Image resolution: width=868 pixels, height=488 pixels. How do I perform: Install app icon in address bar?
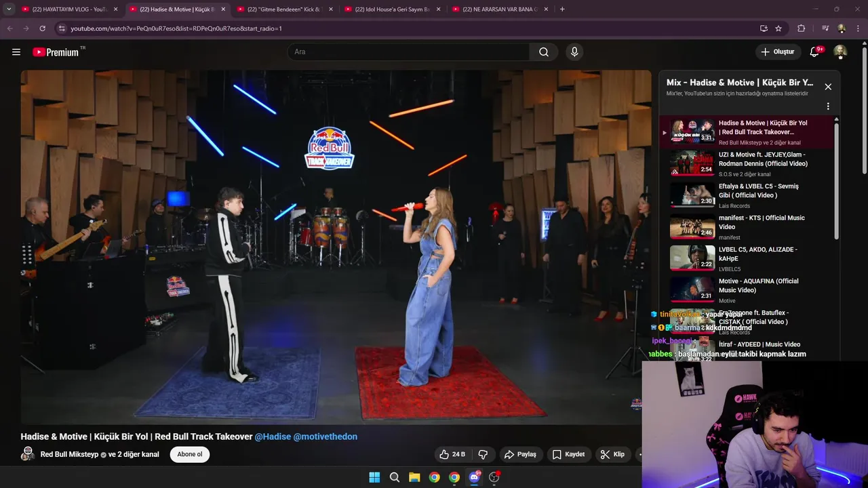764,28
